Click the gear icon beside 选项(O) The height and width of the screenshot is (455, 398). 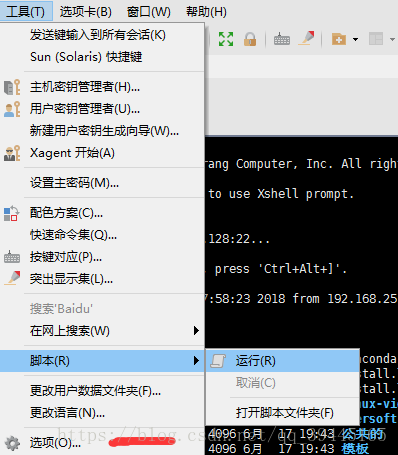click(12, 443)
